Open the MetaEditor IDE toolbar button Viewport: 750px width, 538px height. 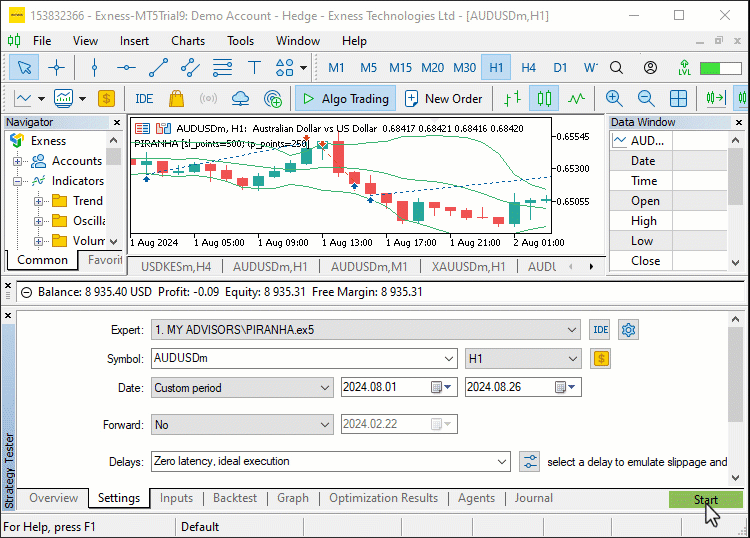click(x=144, y=99)
